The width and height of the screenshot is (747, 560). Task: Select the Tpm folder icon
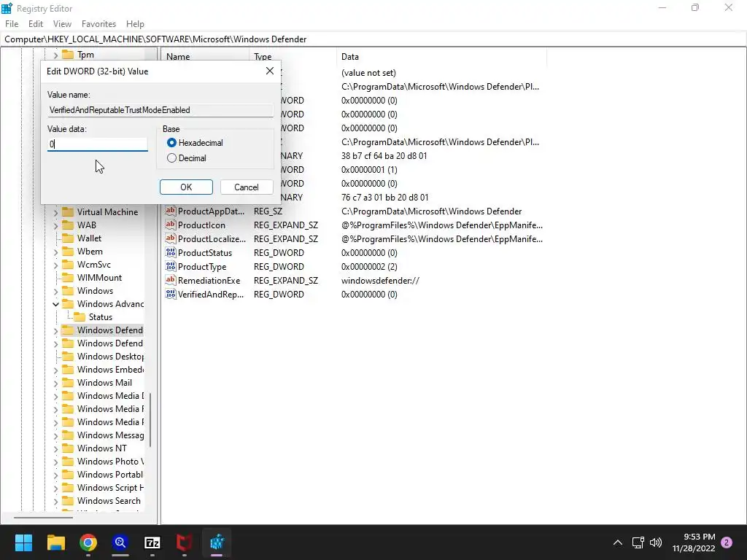(x=68, y=54)
